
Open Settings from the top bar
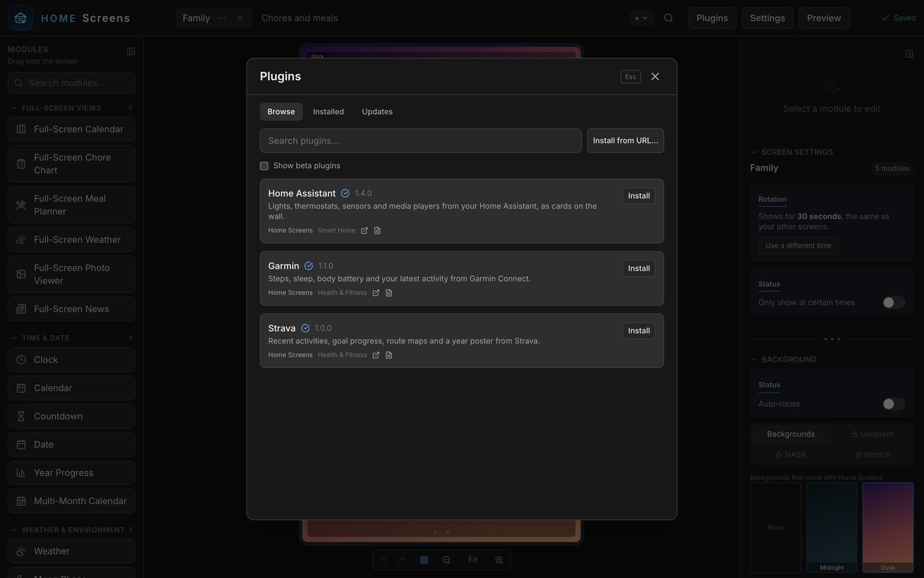tap(767, 18)
